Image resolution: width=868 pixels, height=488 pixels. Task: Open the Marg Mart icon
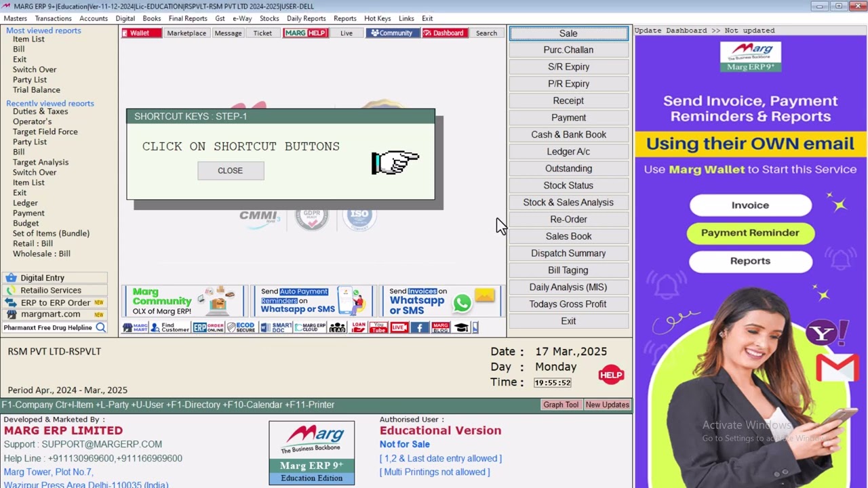135,327
